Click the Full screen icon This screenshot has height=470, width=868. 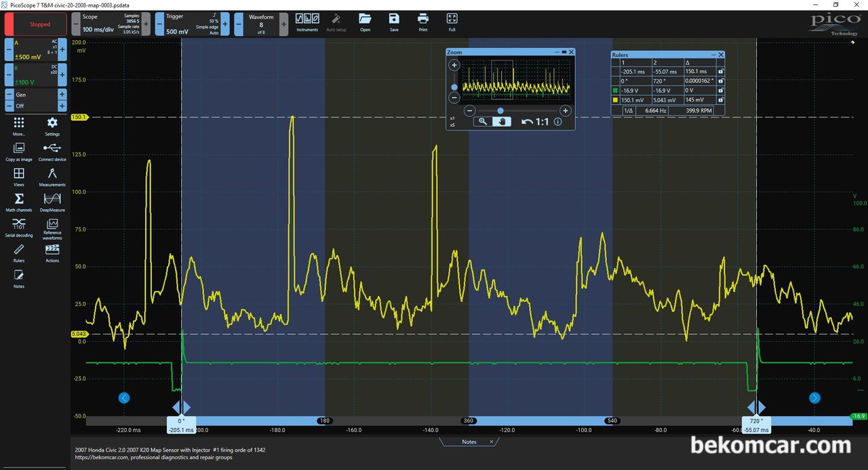pos(452,19)
